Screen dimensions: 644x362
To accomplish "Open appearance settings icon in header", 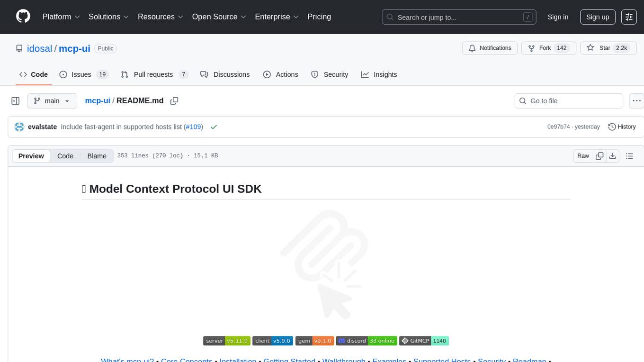I will (x=629, y=17).
